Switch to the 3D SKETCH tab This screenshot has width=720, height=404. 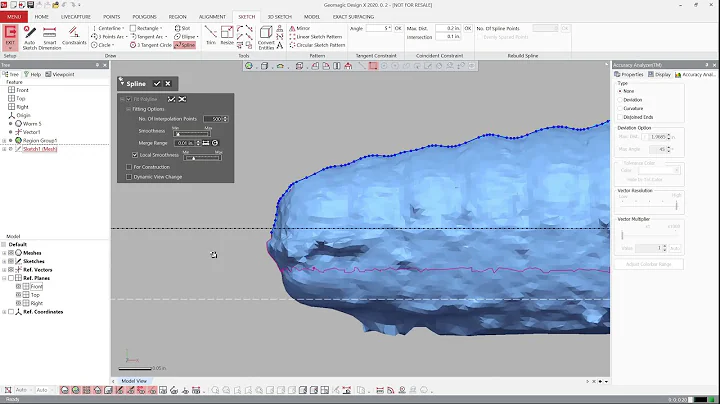click(x=279, y=17)
